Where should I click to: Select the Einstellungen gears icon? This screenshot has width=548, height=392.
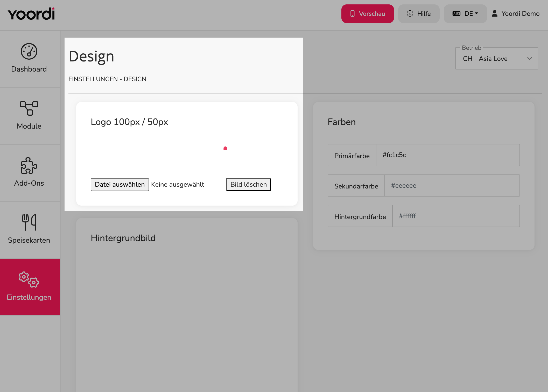pos(29,279)
